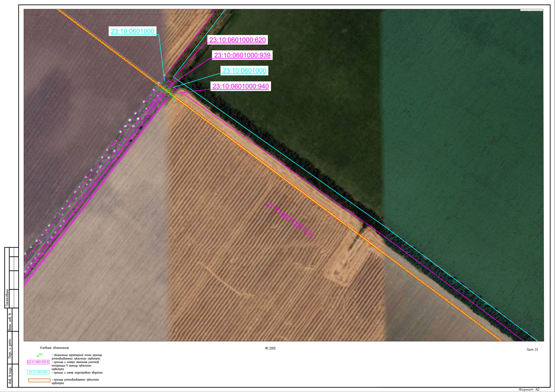
Task: Click cyan quarter label between :939 and :940
Action: pos(244,71)
